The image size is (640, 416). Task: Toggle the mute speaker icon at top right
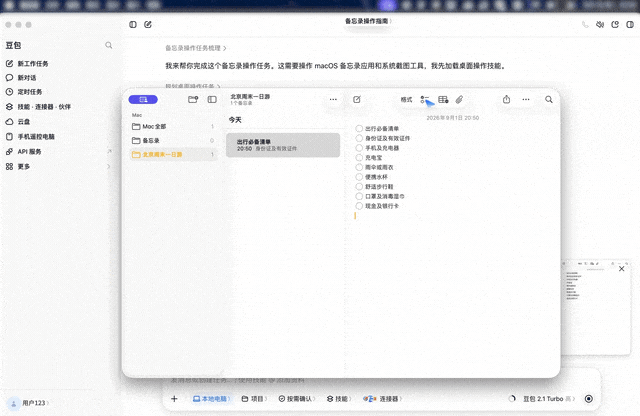tap(600, 24)
